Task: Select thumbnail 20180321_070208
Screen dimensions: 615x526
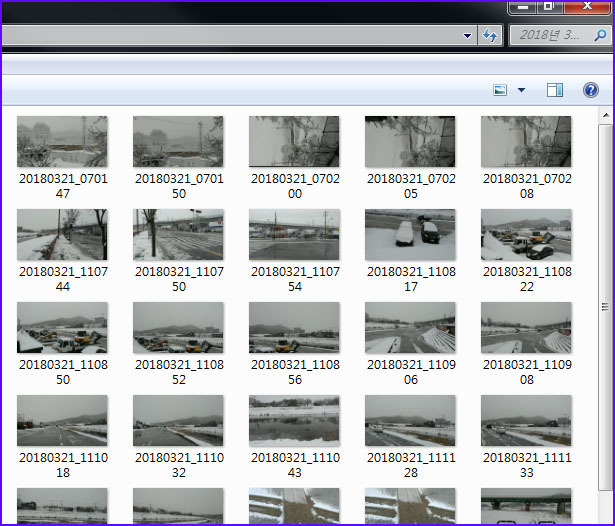Action: point(526,142)
